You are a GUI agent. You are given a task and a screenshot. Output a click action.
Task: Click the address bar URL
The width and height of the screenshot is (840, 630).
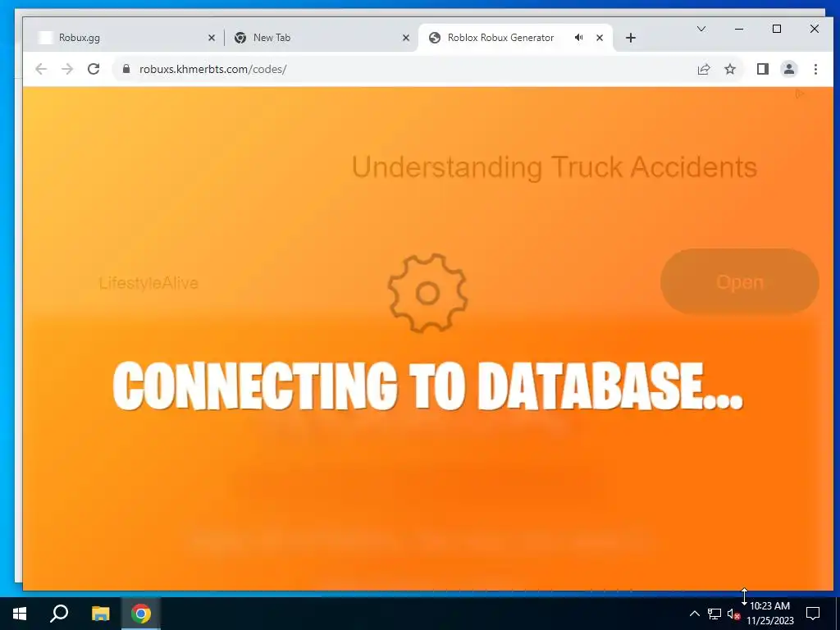(212, 69)
